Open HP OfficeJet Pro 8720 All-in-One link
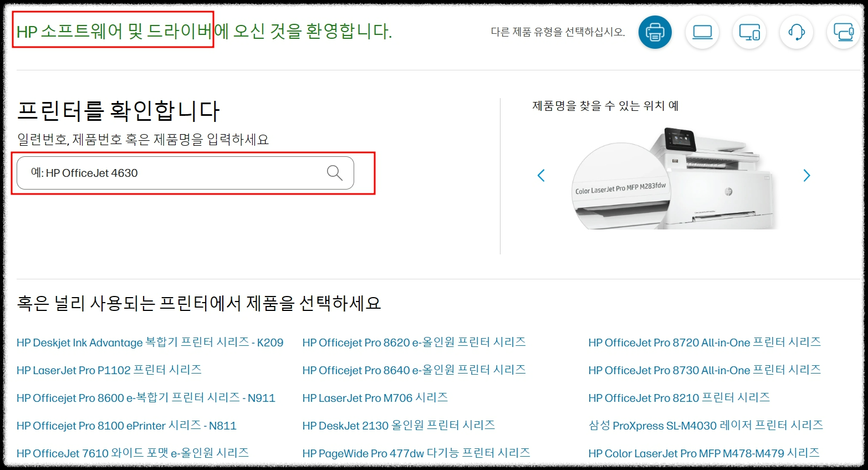This screenshot has width=868, height=470. click(704, 343)
